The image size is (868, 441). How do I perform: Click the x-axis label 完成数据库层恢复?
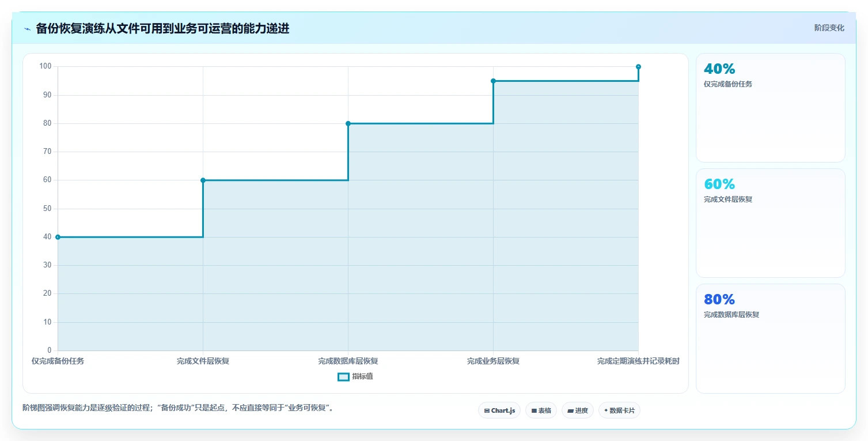(348, 361)
